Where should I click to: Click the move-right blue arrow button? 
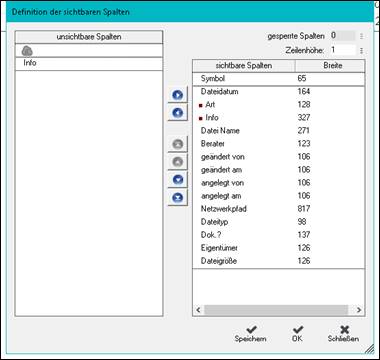point(178,95)
